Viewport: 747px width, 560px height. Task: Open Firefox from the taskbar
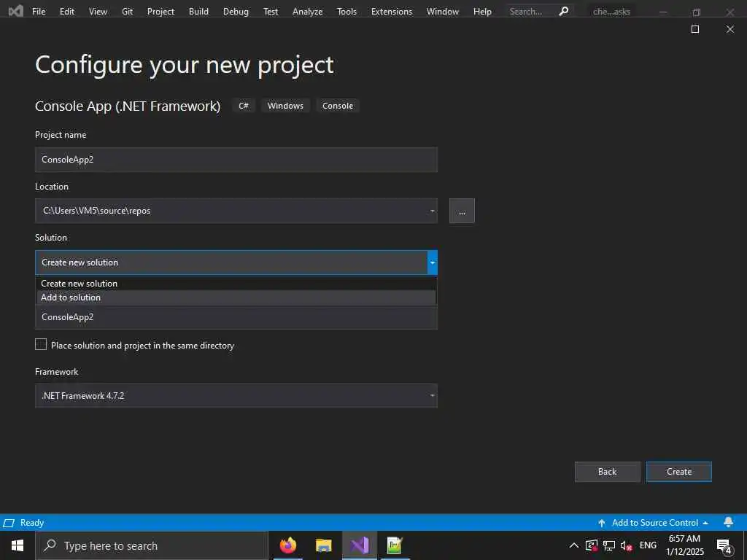[287, 545]
